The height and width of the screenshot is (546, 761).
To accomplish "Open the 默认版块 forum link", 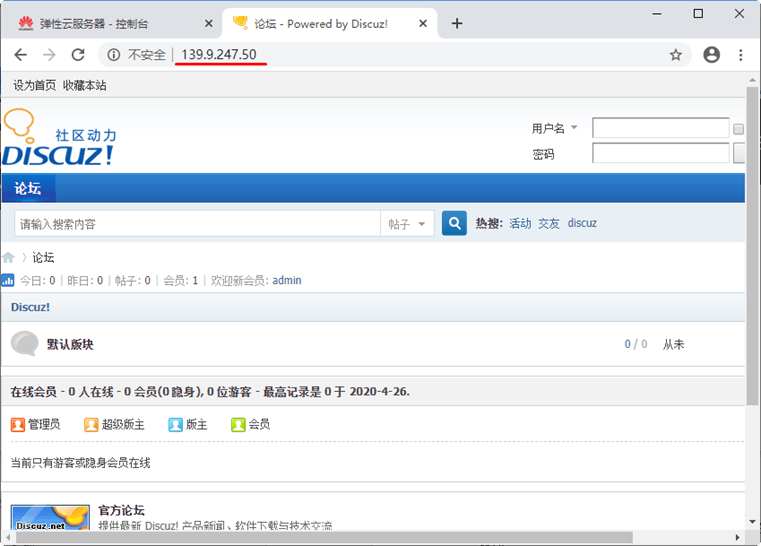I will tap(70, 344).
